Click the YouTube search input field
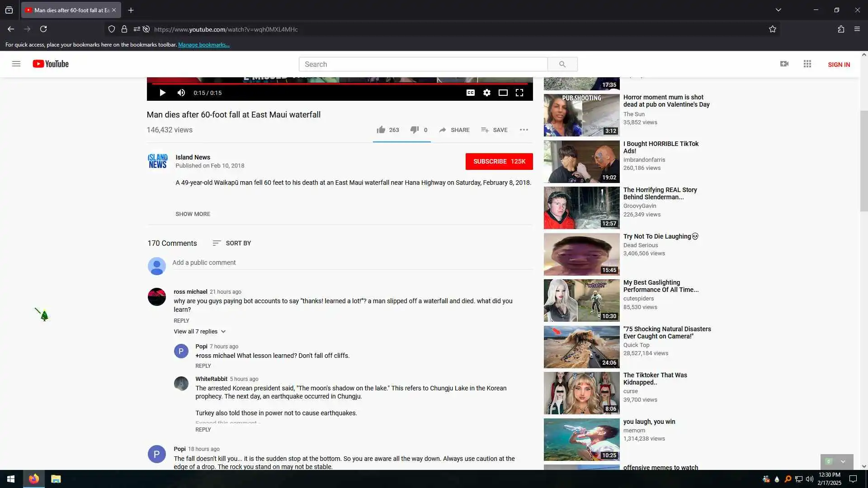This screenshot has width=868, height=488. coord(423,64)
